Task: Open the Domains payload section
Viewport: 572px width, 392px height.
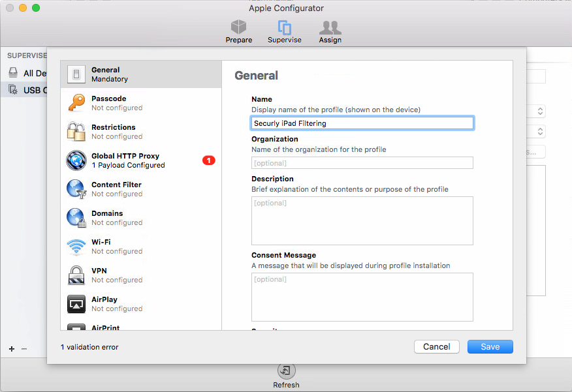Action: coord(141,218)
